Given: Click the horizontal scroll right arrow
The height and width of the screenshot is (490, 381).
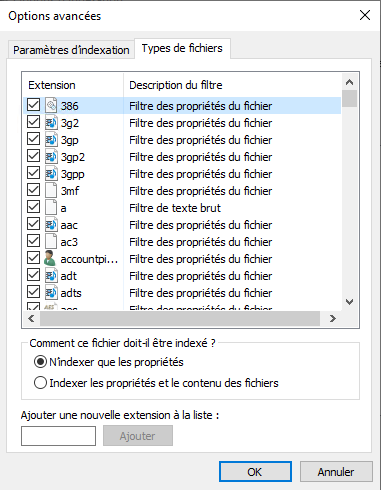Looking at the screenshot, I should coord(332,319).
